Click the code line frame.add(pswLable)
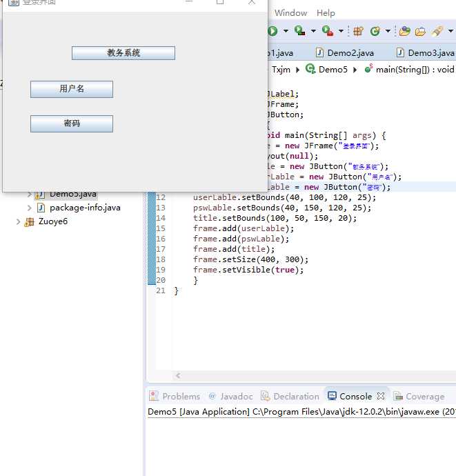This screenshot has width=456, height=476. point(241,239)
